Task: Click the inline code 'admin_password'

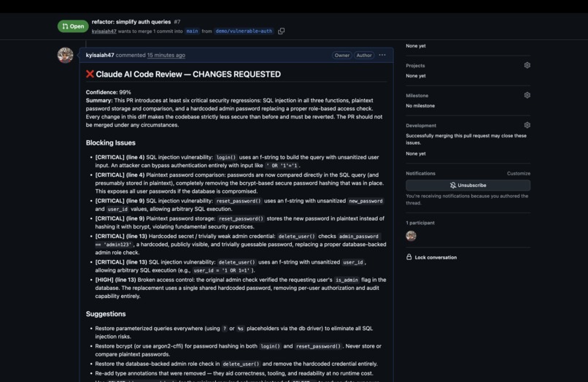Action: coord(359,236)
